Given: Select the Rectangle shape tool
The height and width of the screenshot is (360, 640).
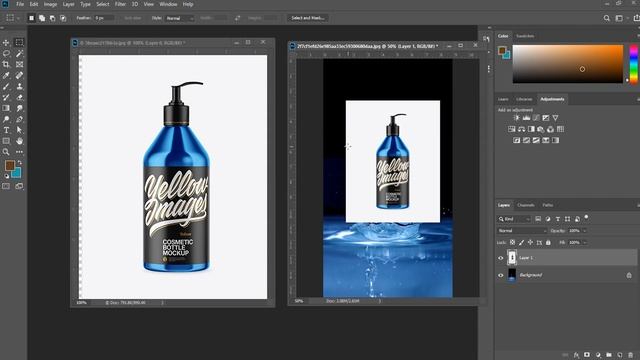Looking at the screenshot, I should coord(6,141).
